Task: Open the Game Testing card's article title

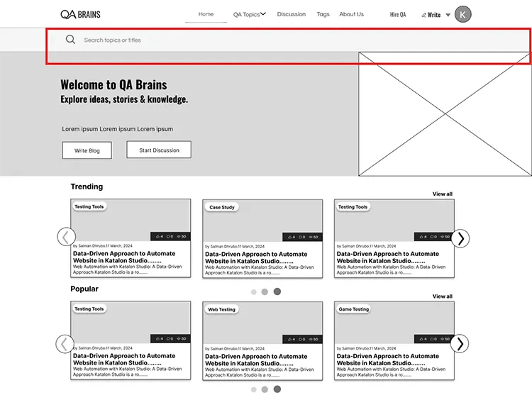Action: click(x=388, y=360)
